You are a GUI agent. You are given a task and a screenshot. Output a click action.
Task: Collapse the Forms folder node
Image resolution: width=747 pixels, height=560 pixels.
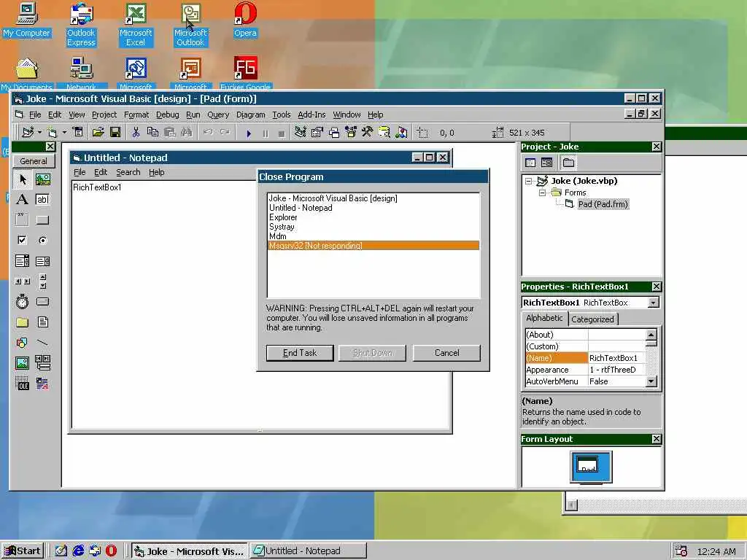click(x=542, y=192)
